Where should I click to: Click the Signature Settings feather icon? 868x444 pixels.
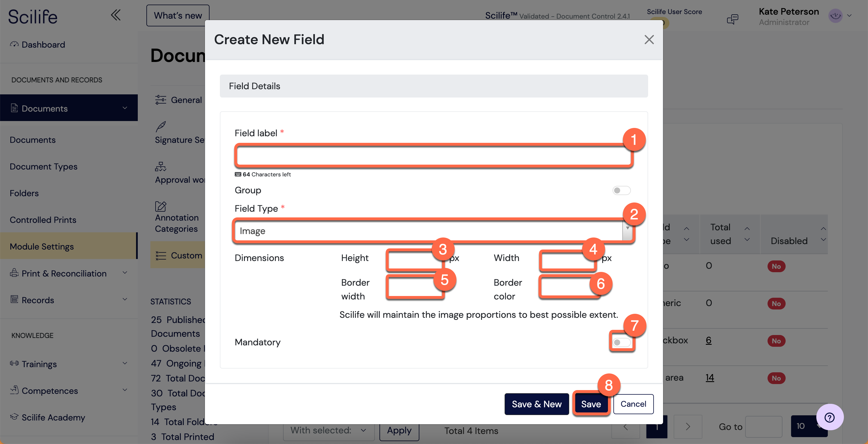(x=161, y=126)
